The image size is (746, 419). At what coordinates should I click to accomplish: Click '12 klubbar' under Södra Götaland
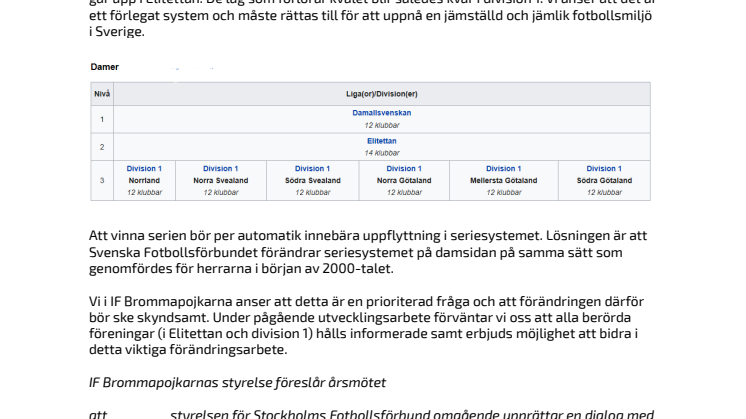[604, 192]
